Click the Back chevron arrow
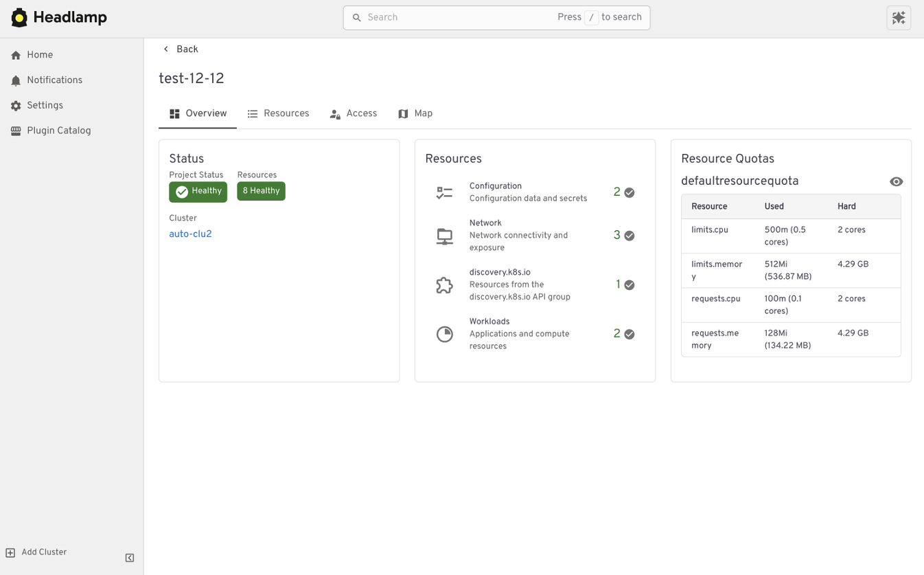Screen dimensions: 924x575 coord(165,49)
